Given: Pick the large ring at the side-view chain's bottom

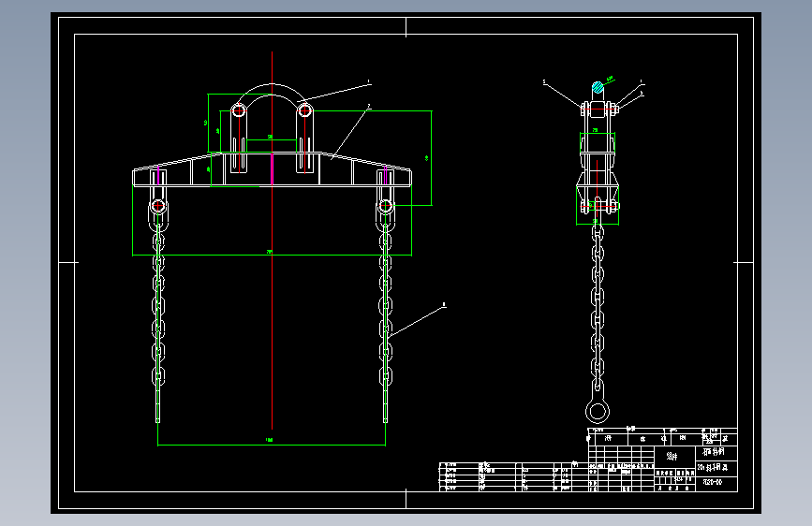Looking at the screenshot, I should tap(598, 412).
